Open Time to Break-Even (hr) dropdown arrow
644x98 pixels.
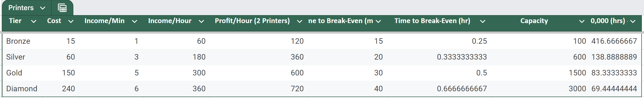click(x=483, y=21)
